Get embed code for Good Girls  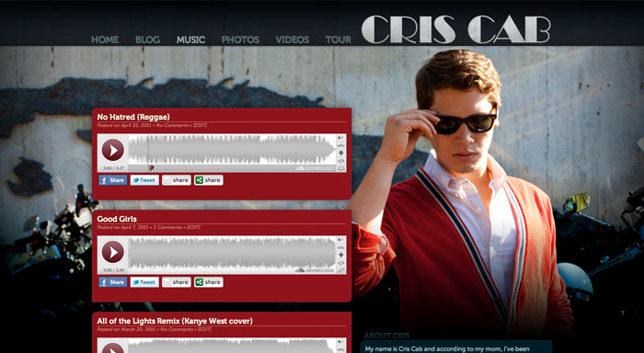(x=341, y=263)
